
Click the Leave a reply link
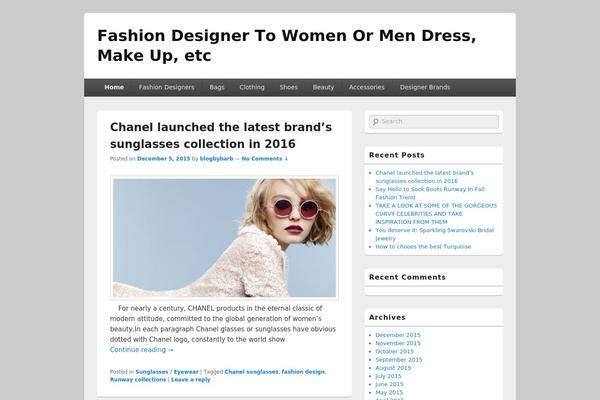(x=191, y=380)
